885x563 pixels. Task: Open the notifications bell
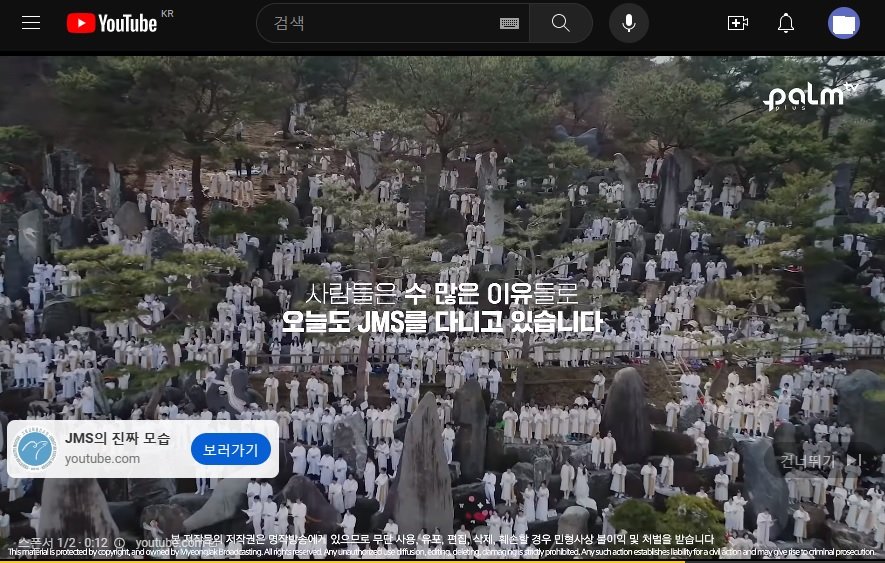tap(786, 23)
